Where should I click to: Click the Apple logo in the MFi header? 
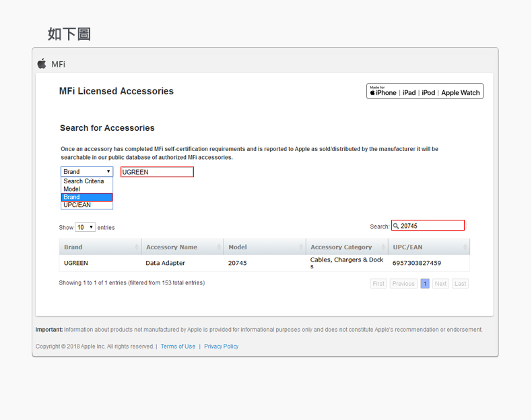tap(42, 63)
